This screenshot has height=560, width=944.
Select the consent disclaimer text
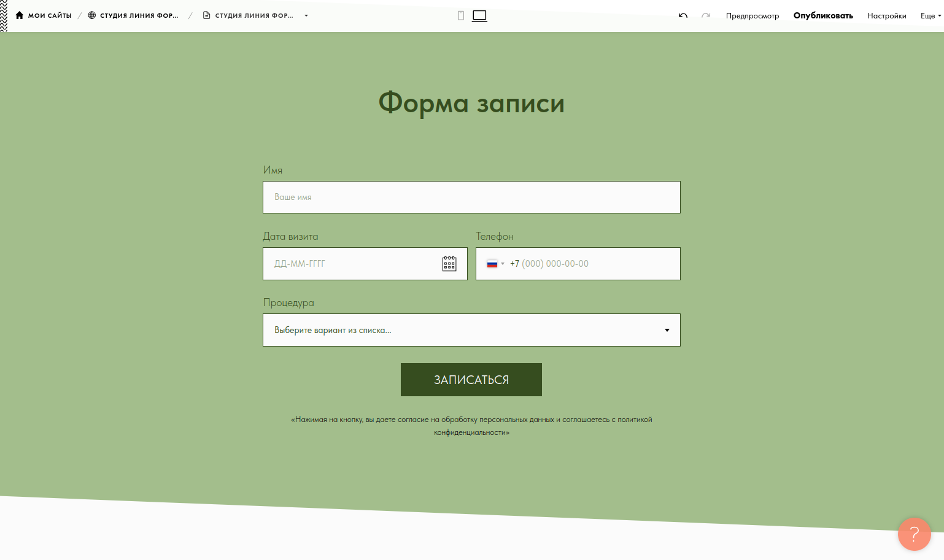point(471,426)
